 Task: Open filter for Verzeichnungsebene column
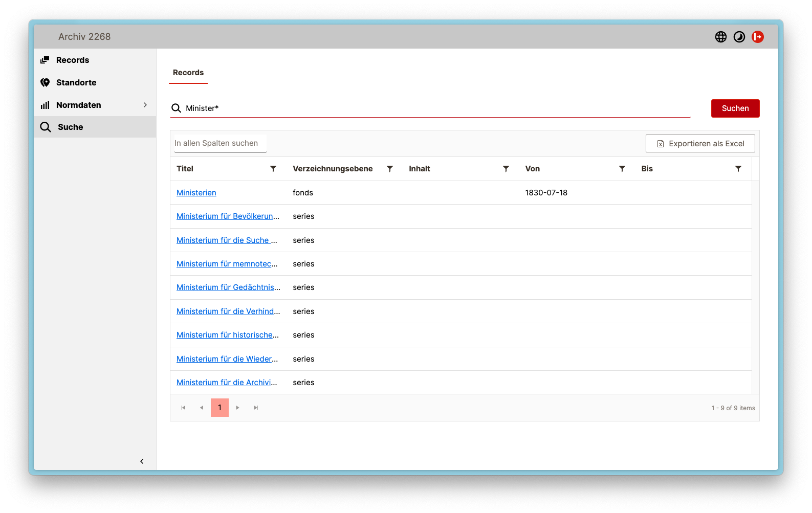pyautogui.click(x=389, y=169)
